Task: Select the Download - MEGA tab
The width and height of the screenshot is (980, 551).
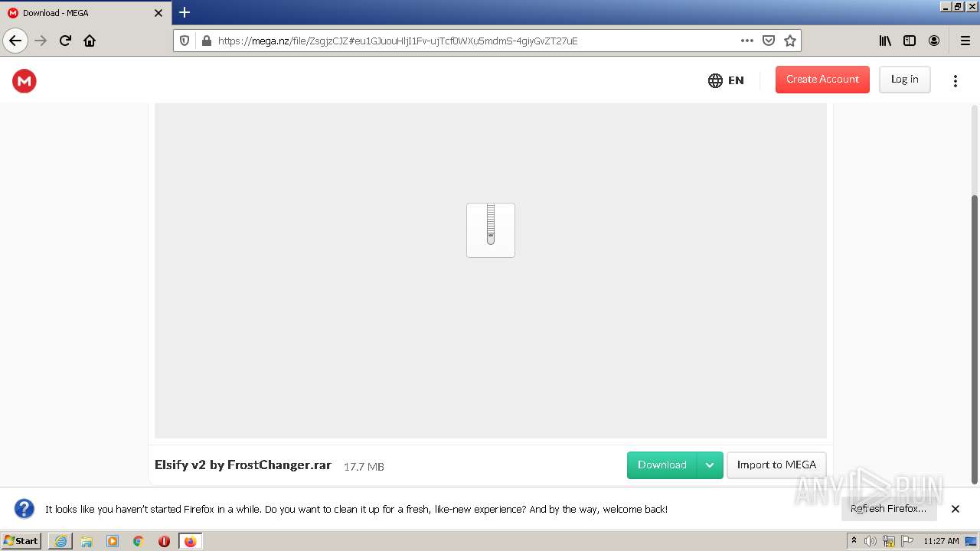Action: (x=86, y=13)
